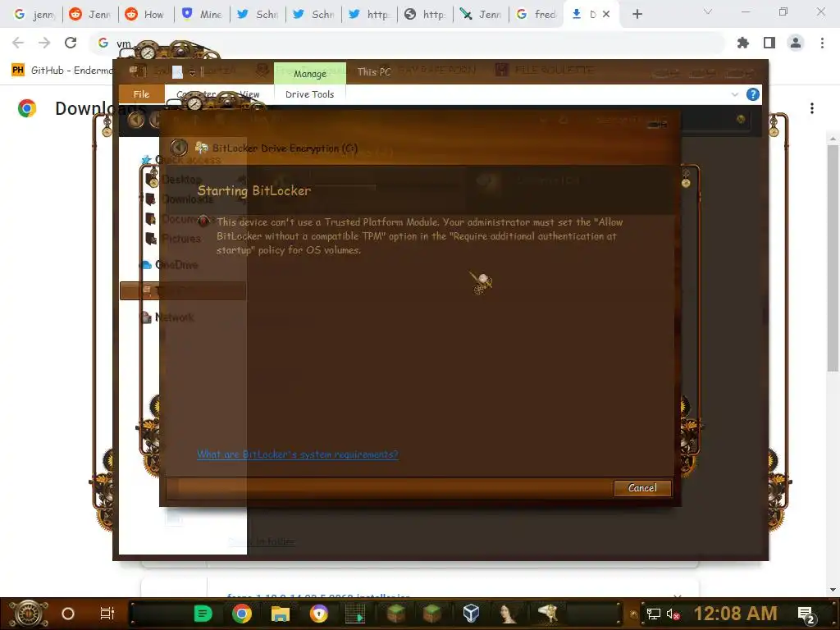
Task: Click muted volume icon in tray
Action: (673, 614)
